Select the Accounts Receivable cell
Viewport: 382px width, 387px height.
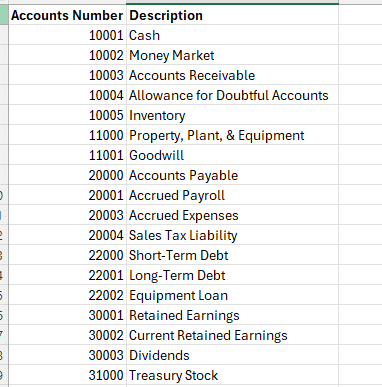click(x=232, y=75)
